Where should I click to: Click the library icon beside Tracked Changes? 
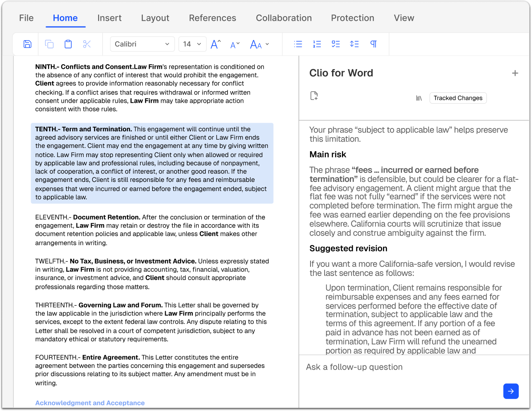[x=419, y=98]
